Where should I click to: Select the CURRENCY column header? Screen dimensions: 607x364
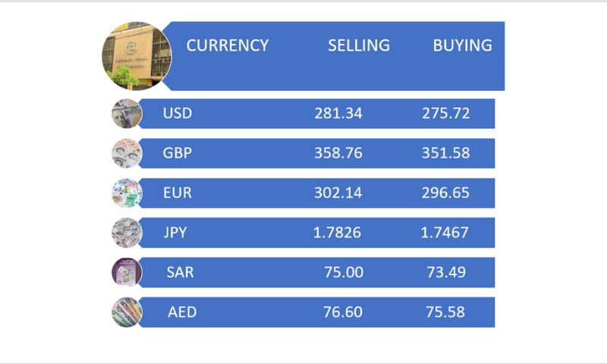[x=228, y=45]
